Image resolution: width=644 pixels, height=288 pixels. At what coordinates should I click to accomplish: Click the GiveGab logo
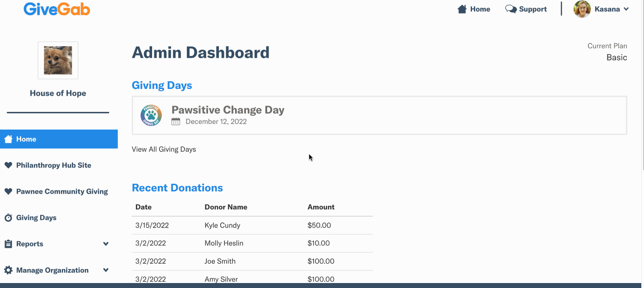57,9
